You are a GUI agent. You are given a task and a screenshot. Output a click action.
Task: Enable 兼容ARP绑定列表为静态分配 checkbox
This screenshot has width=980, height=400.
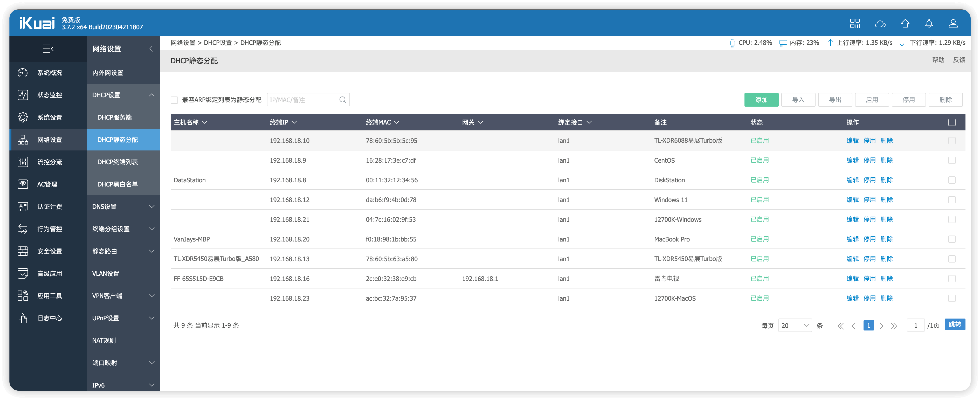click(174, 100)
